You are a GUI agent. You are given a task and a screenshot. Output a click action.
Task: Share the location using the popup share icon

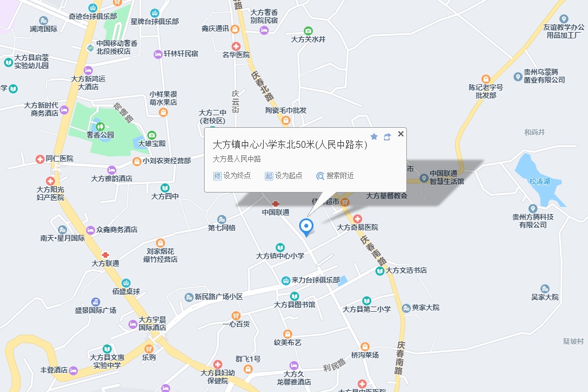pyautogui.click(x=387, y=136)
